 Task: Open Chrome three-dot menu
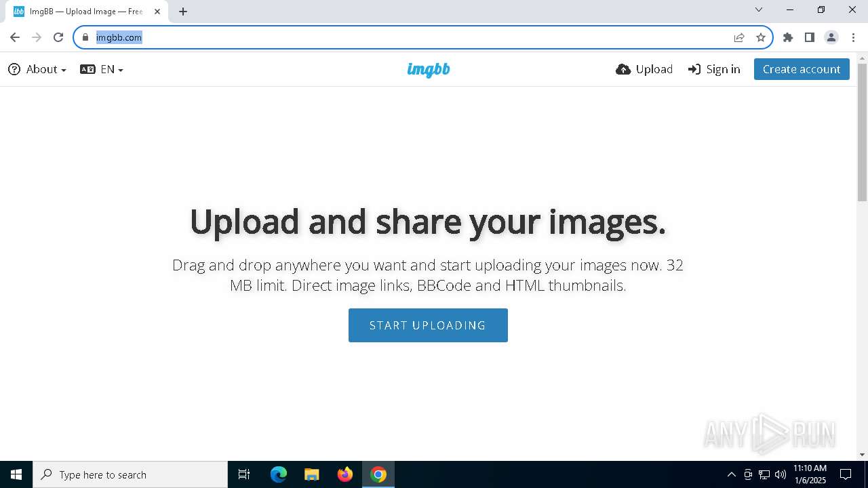pyautogui.click(x=853, y=37)
